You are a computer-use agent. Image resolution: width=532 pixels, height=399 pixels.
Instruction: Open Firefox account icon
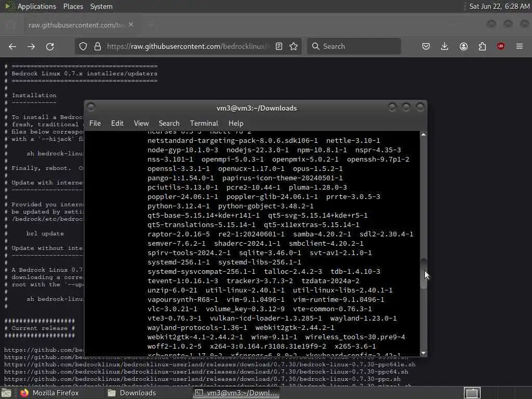[463, 46]
